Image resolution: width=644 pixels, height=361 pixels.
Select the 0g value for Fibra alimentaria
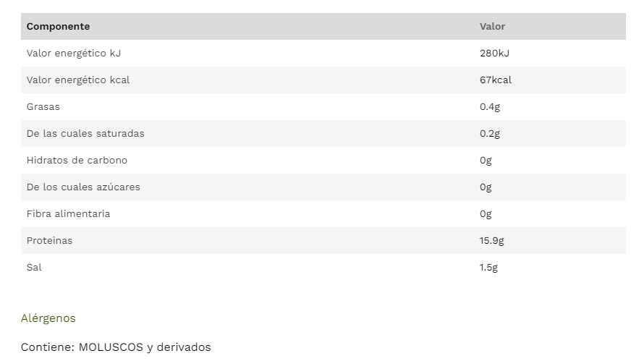tap(486, 213)
